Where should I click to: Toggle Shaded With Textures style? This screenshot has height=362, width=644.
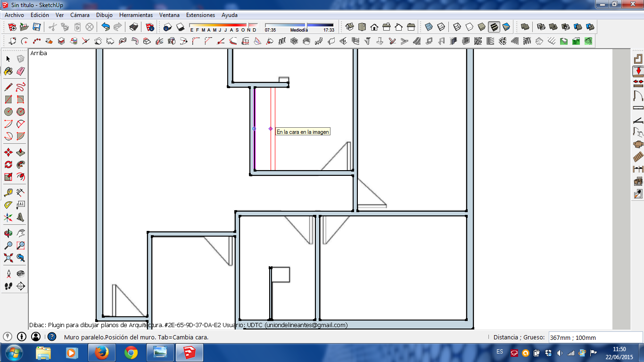(x=494, y=27)
